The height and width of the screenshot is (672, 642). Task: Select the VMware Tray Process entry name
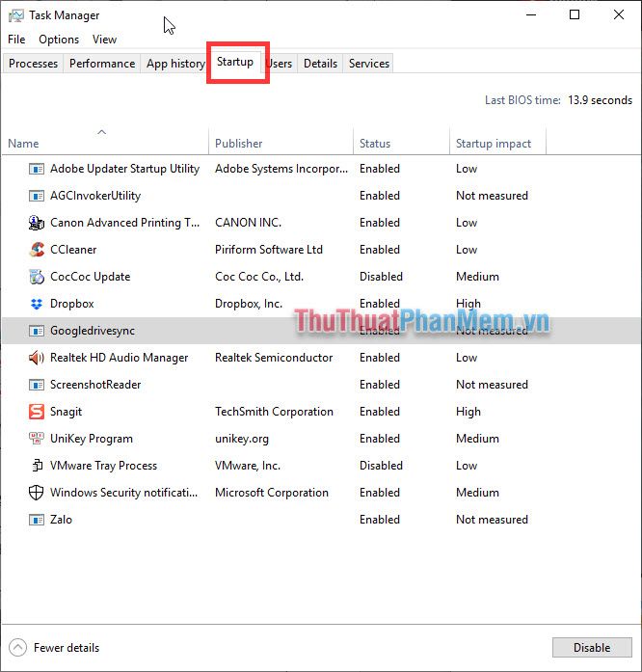tap(104, 466)
